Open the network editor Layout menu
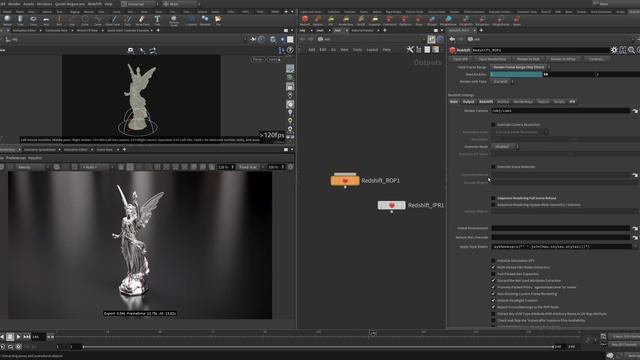The height and width of the screenshot is (360, 640). click(x=372, y=50)
